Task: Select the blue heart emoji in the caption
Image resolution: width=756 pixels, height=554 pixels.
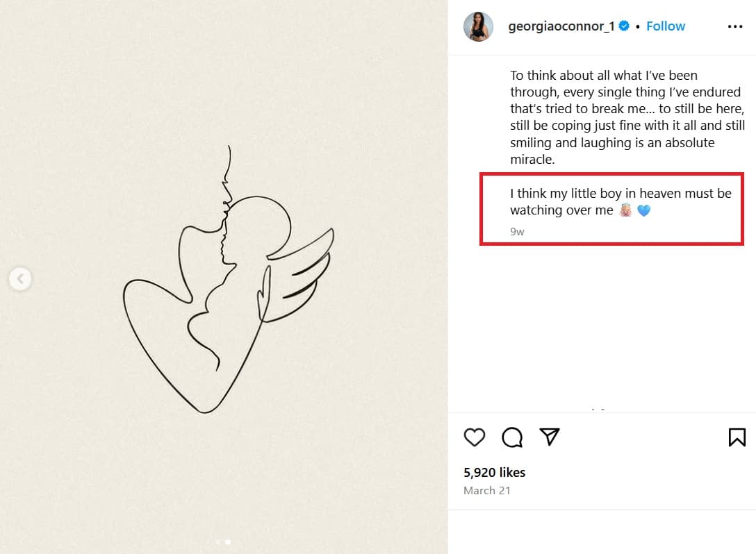Action: pos(643,210)
